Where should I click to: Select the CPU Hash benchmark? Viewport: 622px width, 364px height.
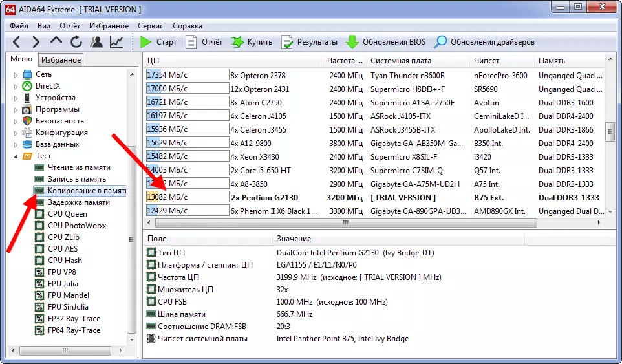point(65,261)
